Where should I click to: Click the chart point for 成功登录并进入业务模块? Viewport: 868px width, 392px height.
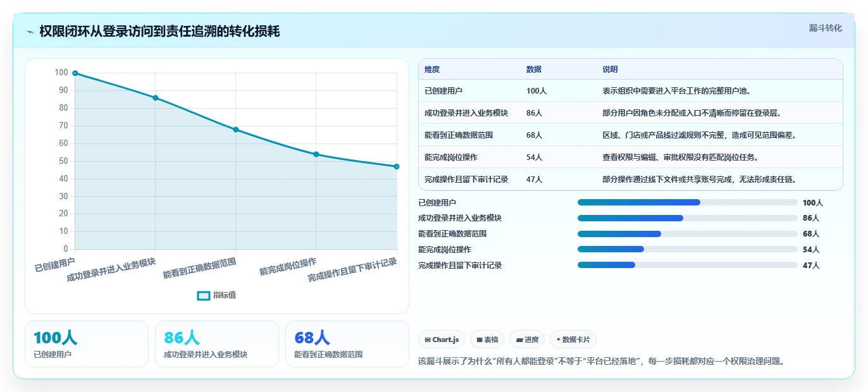[156, 98]
